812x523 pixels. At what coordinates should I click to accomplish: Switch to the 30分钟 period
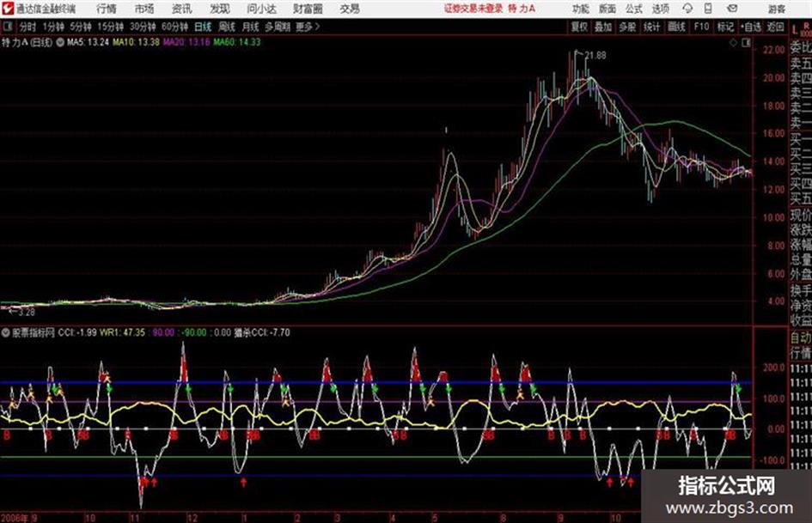point(143,27)
